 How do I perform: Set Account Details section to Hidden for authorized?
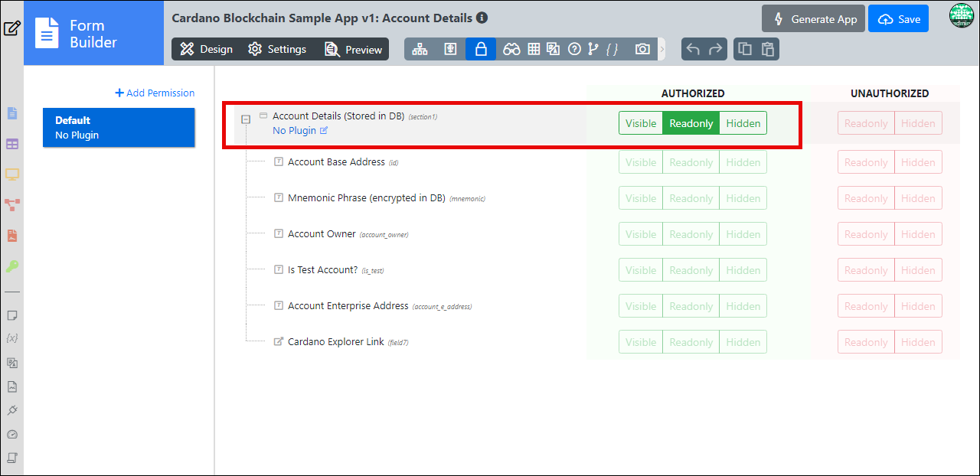coord(743,123)
